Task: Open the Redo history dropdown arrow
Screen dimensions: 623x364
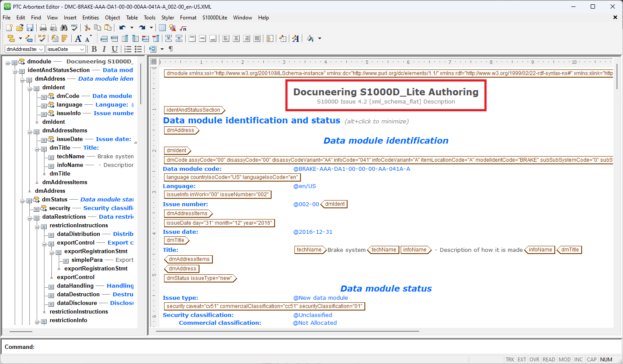Action: pyautogui.click(x=151, y=28)
